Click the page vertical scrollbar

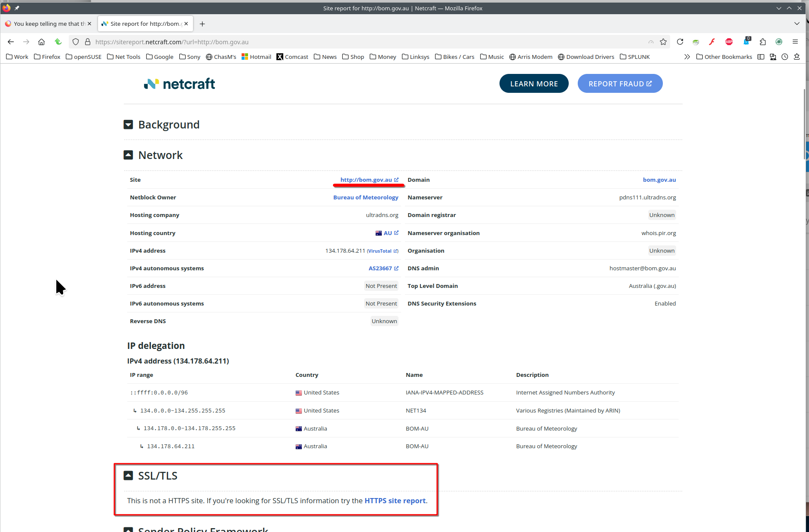tap(804, 125)
